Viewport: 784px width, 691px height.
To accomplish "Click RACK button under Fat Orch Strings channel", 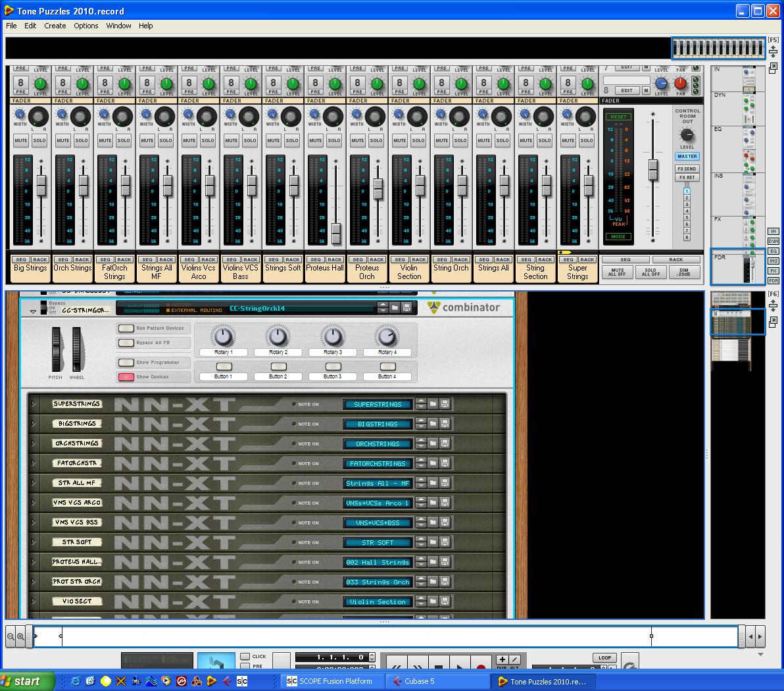I will (124, 260).
